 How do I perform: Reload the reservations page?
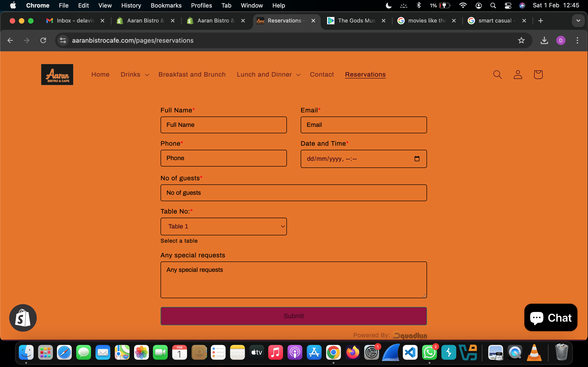pyautogui.click(x=43, y=40)
